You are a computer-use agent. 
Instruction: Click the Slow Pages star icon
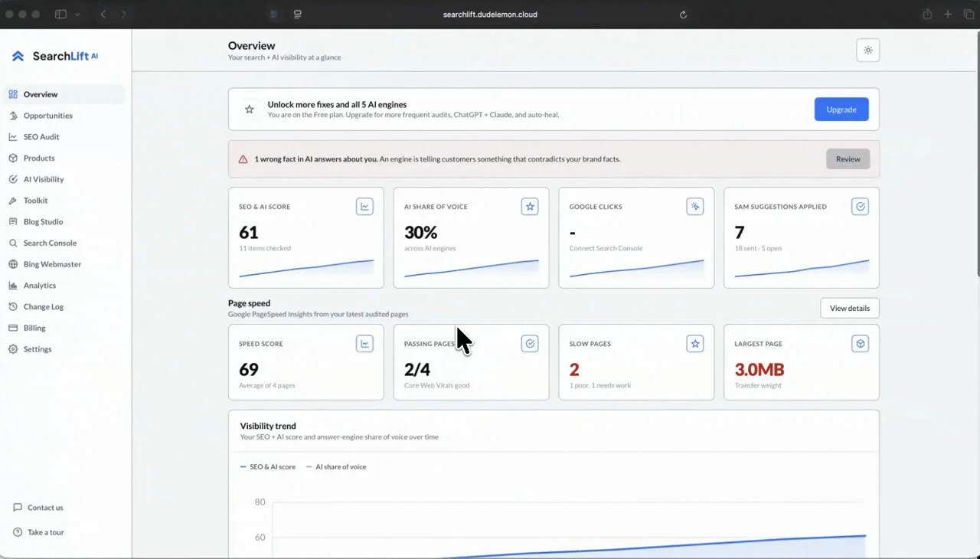coord(695,344)
